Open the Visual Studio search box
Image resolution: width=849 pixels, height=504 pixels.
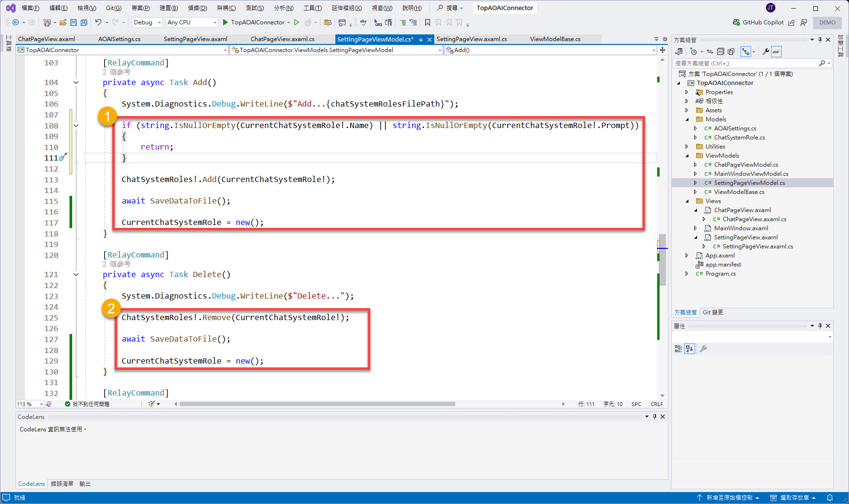(x=451, y=8)
